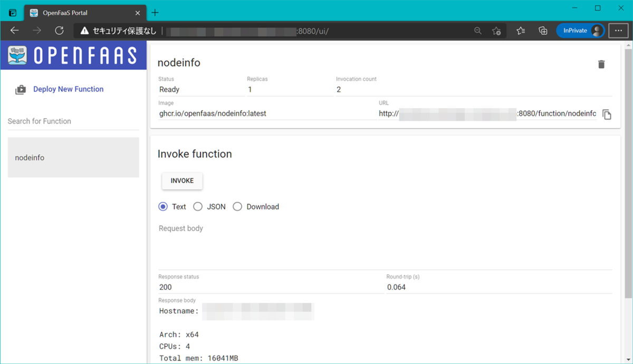Viewport: 633px width, 364px height.
Task: Select the JSON response radio button
Action: coord(198,207)
